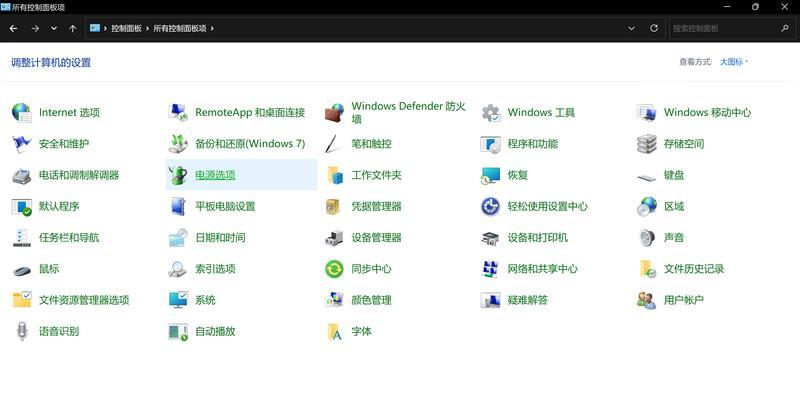Open the 工作文件夹 icon
Image resolution: width=800 pixels, height=400 pixels.
[334, 175]
